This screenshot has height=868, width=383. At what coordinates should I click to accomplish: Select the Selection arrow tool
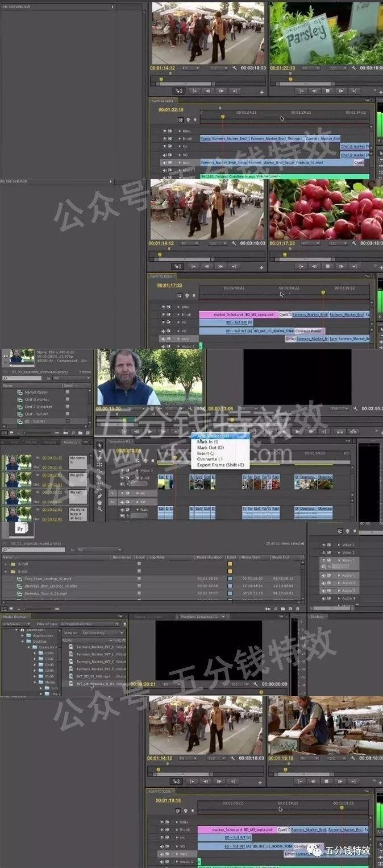coord(100,445)
